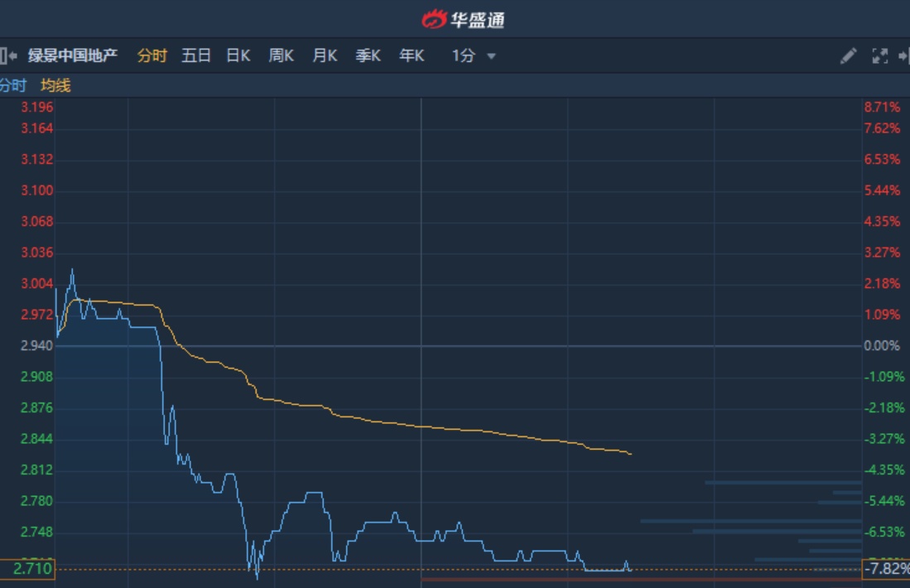Click the current price 2.710 tag

pos(27,569)
